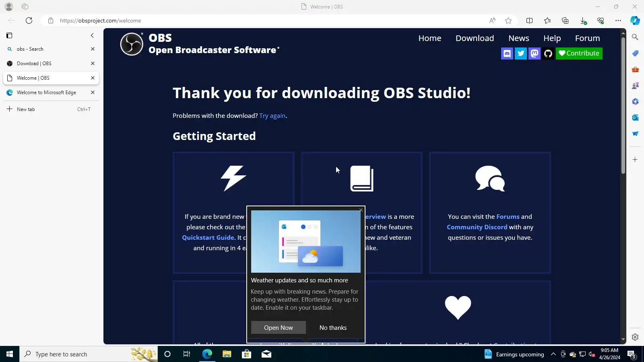644x362 pixels.
Task: Click Open Now in weather popup
Action: click(279, 328)
